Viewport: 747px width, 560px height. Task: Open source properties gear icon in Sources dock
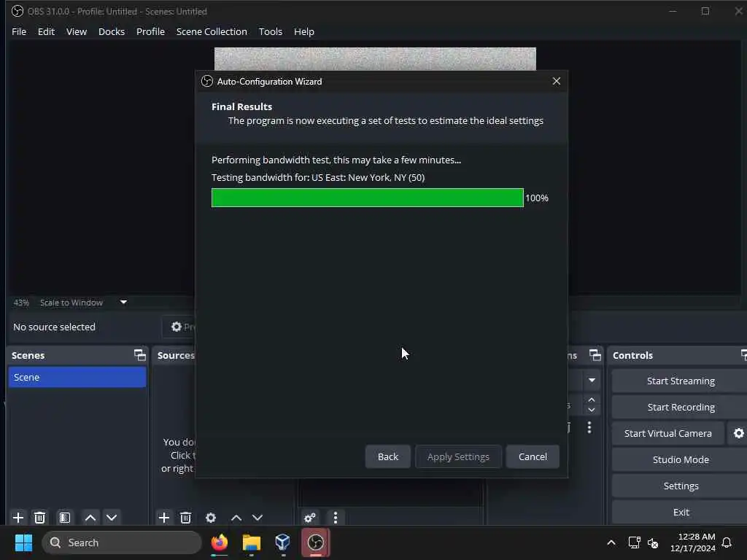click(211, 518)
